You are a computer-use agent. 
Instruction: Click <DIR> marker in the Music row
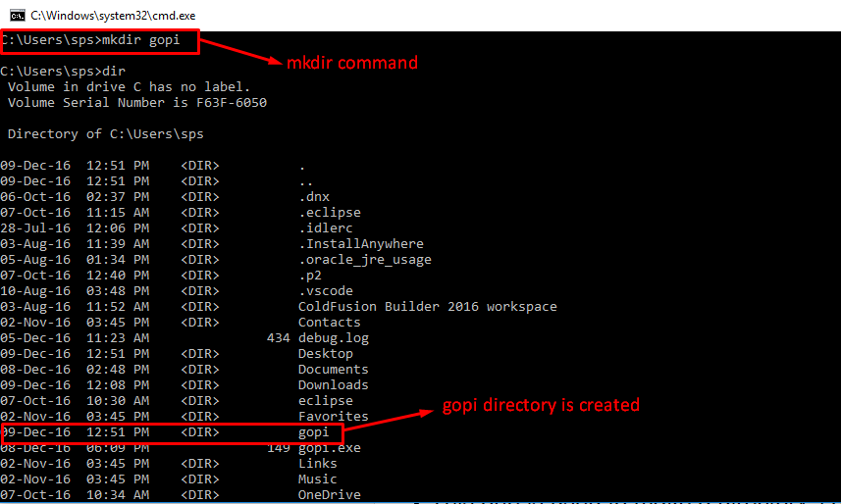pyautogui.click(x=200, y=479)
